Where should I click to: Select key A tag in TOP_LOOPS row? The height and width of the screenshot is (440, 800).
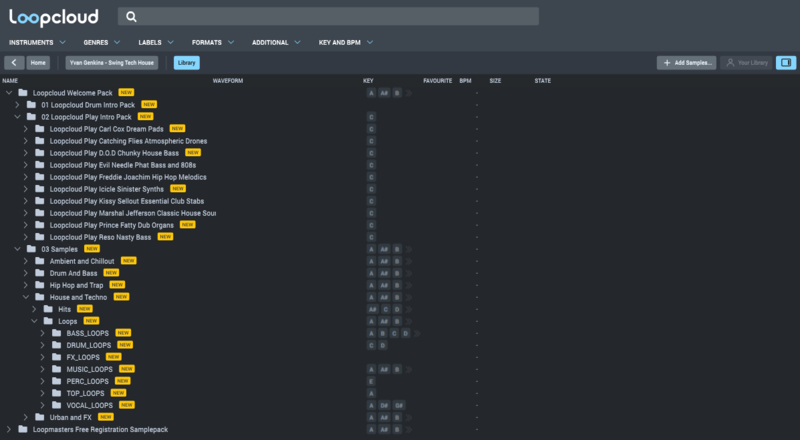[x=371, y=394]
